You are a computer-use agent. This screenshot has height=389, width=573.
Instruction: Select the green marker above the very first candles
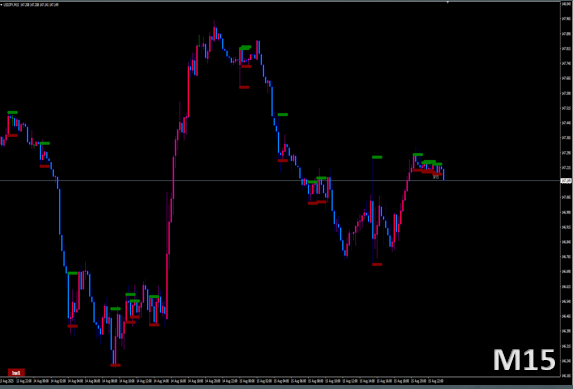tap(12, 112)
